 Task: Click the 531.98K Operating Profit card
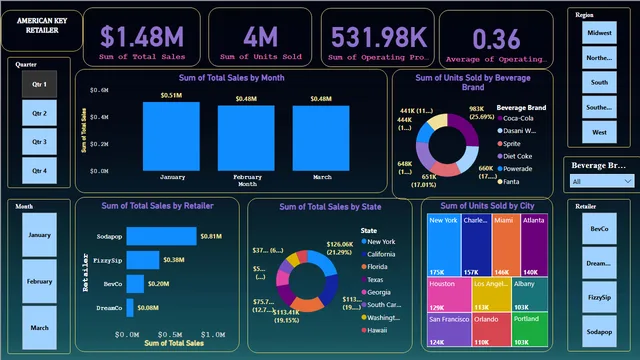378,37
